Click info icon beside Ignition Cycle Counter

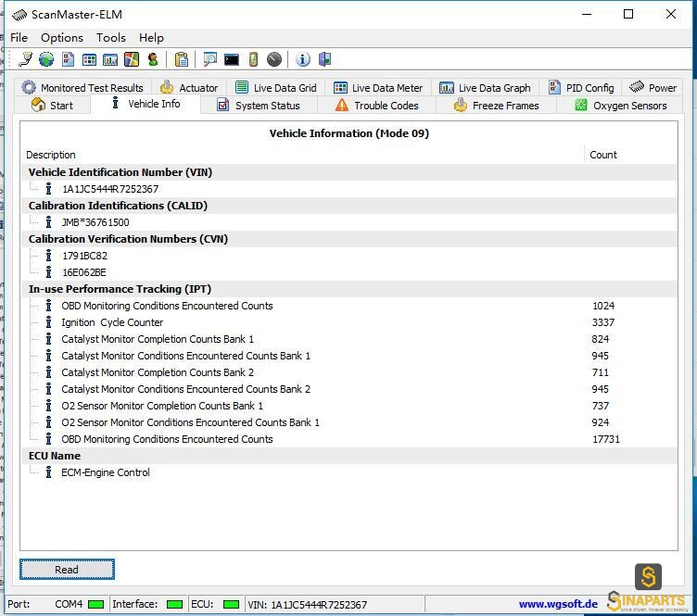point(48,322)
